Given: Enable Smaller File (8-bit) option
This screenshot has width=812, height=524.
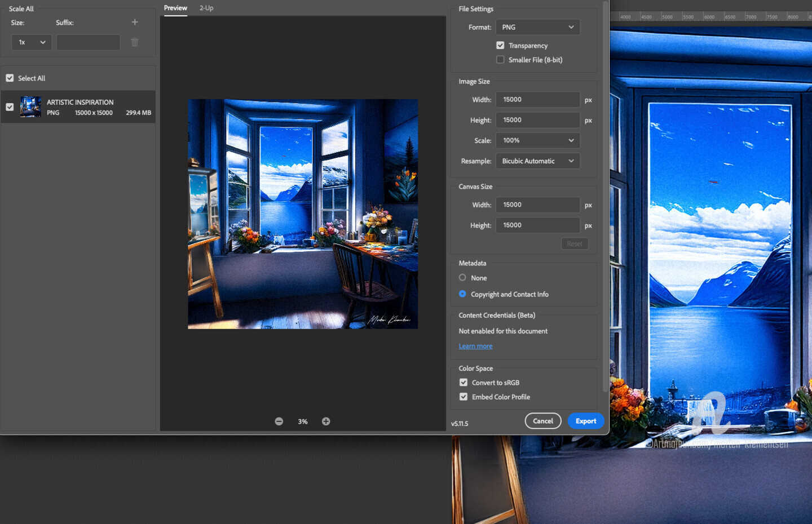Looking at the screenshot, I should click(500, 60).
